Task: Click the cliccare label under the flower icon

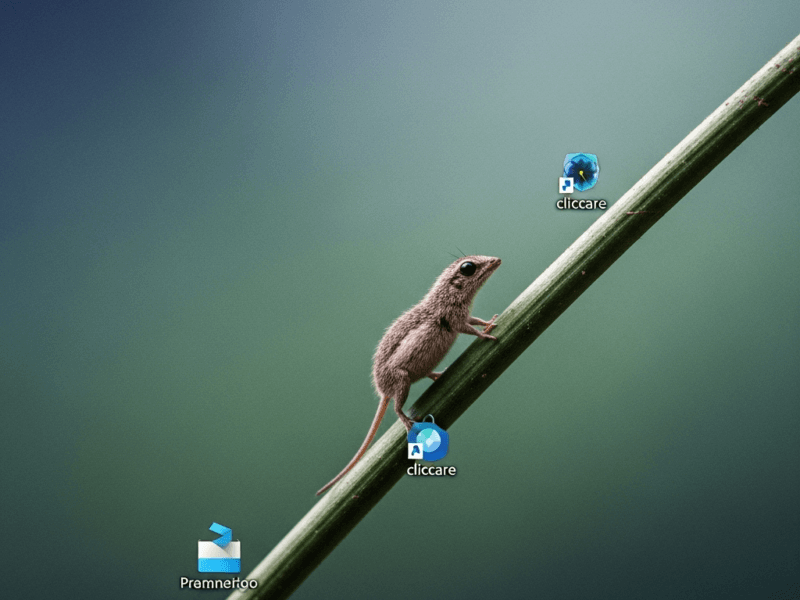Action: pos(582,202)
